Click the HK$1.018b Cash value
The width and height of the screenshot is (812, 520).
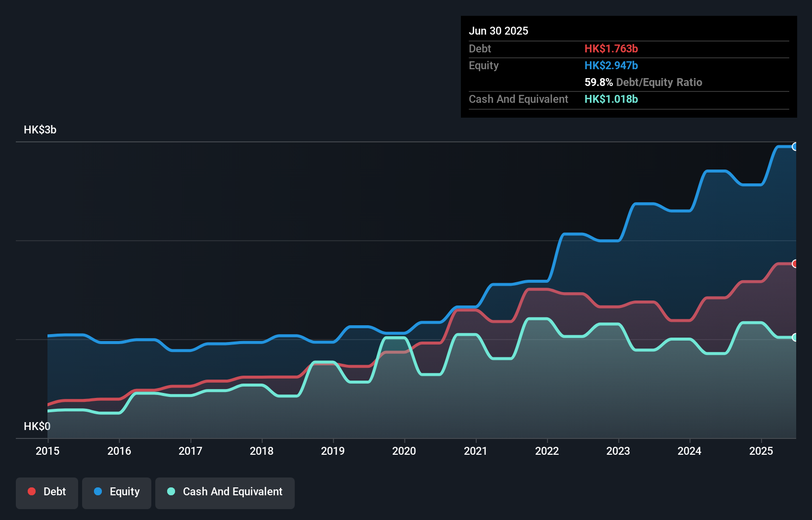[x=611, y=99]
